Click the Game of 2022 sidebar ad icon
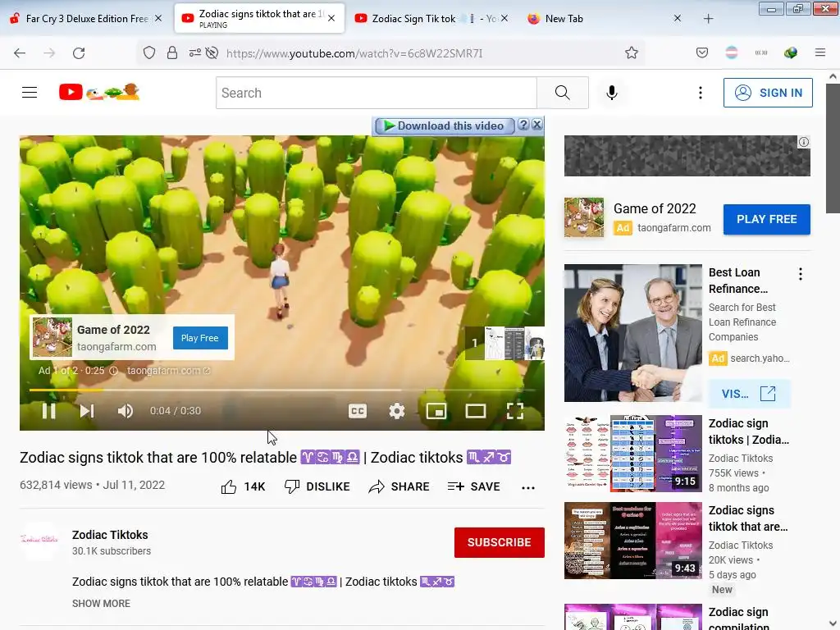The height and width of the screenshot is (630, 840). 584,217
